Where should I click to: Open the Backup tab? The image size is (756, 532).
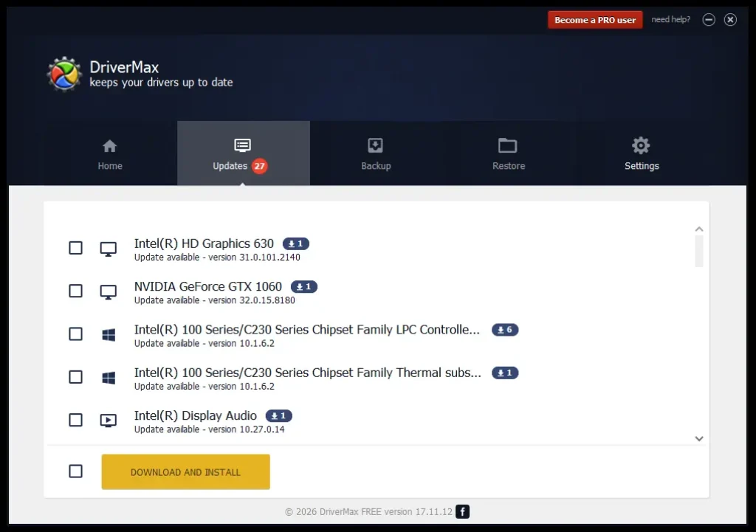(x=376, y=154)
